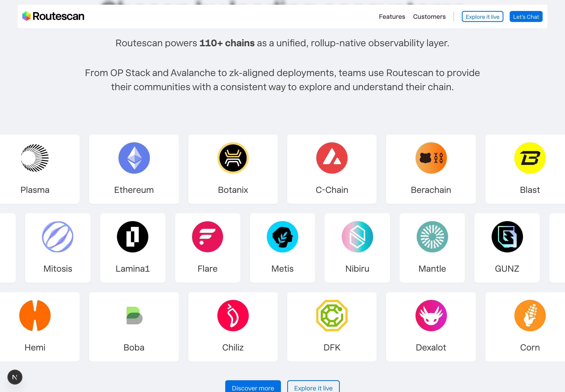Click the Plasma chain logo
This screenshot has height=392, width=565.
pyautogui.click(x=35, y=158)
